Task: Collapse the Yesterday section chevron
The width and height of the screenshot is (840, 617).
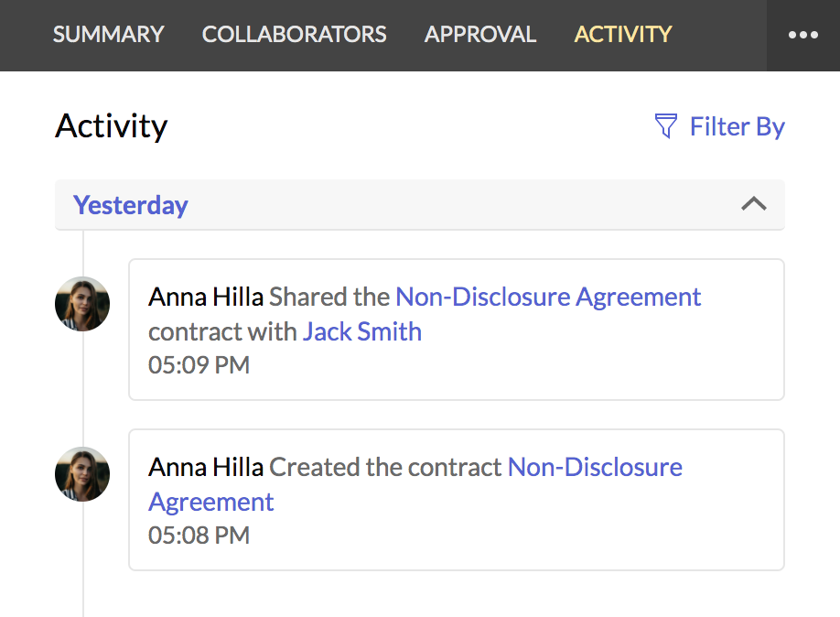Action: 754,204
